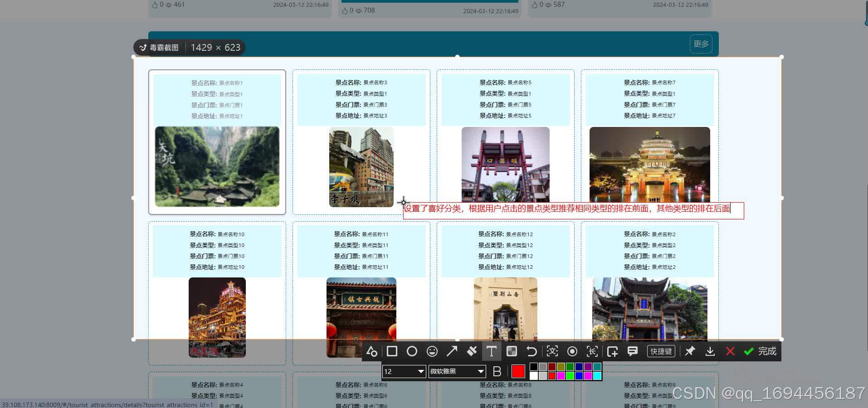
Task: Open the speech bubble comment tool
Action: click(633, 351)
